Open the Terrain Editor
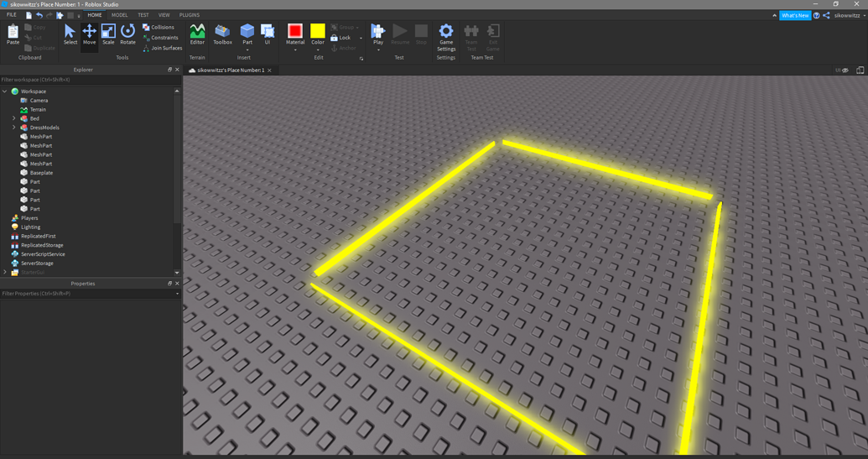This screenshot has height=459, width=868. click(x=197, y=34)
